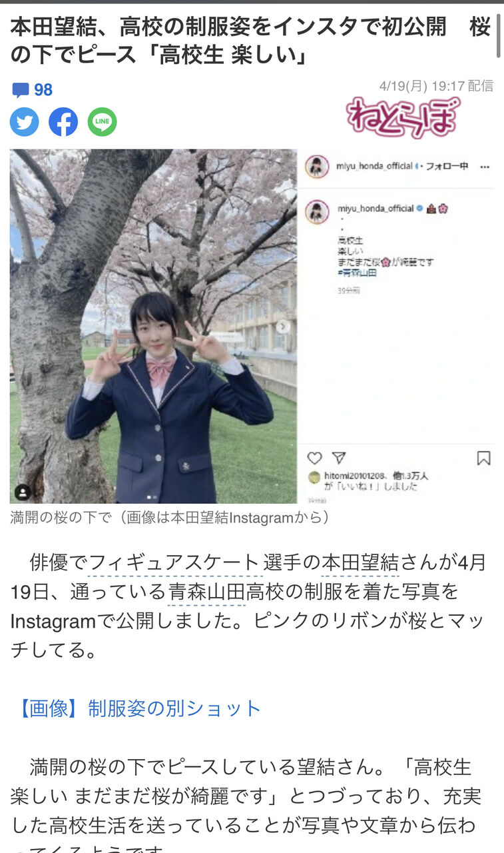Open the comments bubble icon showing 98

pyautogui.click(x=32, y=90)
